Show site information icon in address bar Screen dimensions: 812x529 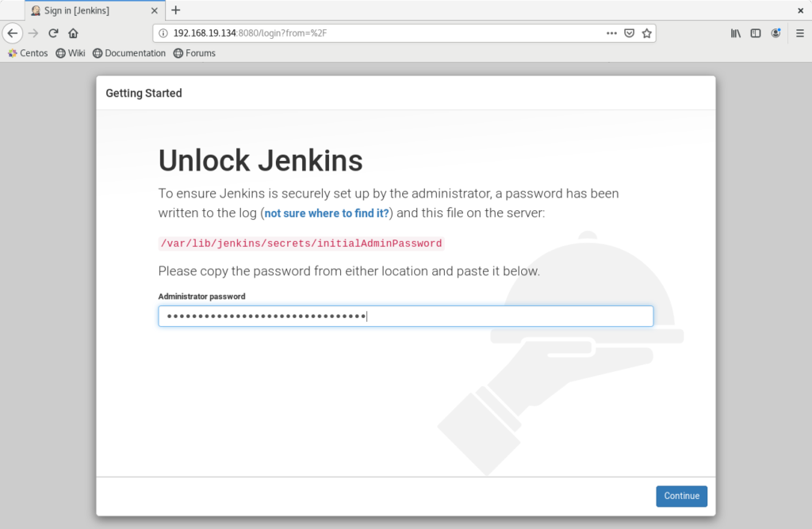(163, 33)
